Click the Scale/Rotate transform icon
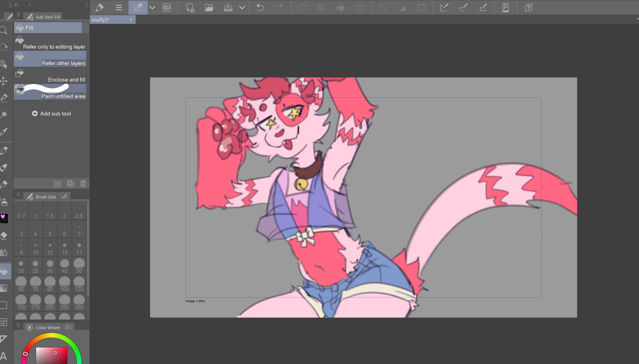The width and height of the screenshot is (639, 364). click(x=360, y=8)
